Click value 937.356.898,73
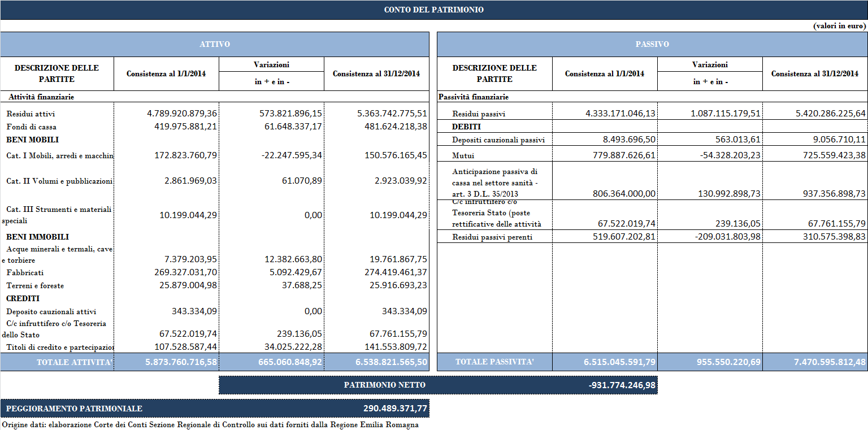This screenshot has height=430, width=868. coord(834,193)
